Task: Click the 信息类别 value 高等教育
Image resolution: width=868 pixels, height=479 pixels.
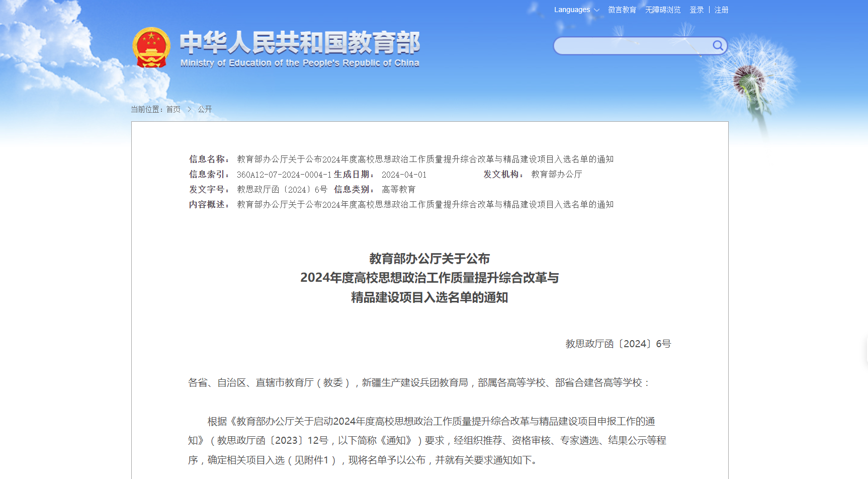Action: coord(398,190)
